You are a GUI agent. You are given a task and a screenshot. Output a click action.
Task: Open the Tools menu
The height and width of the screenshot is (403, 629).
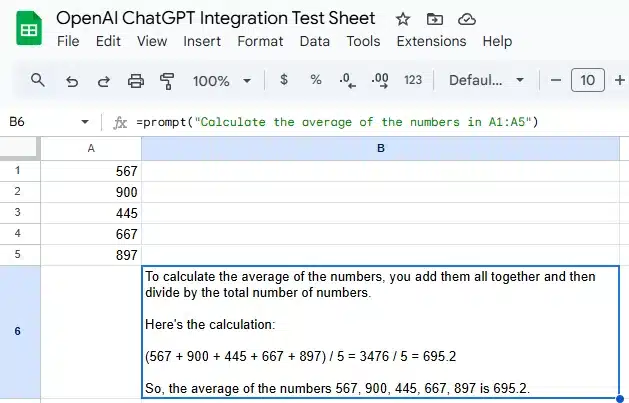(363, 41)
